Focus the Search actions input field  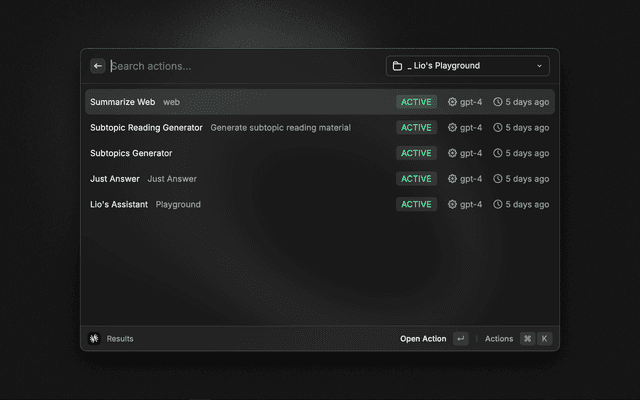click(x=240, y=66)
